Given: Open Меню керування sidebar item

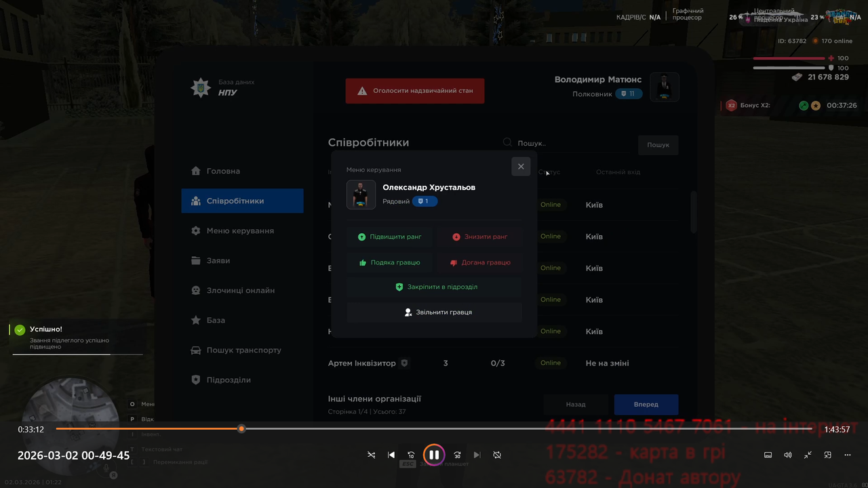Looking at the screenshot, I should coord(242,231).
